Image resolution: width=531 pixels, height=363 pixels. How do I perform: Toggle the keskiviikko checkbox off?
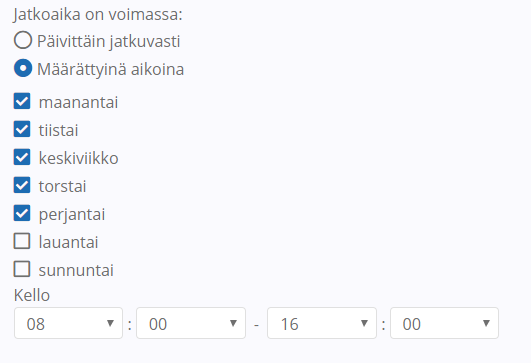(x=22, y=157)
